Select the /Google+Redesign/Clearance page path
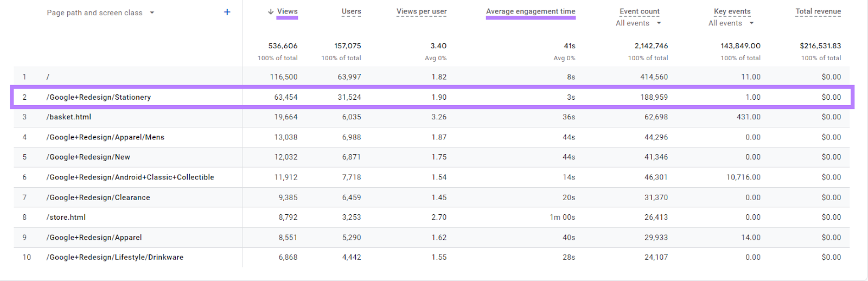 (98, 197)
